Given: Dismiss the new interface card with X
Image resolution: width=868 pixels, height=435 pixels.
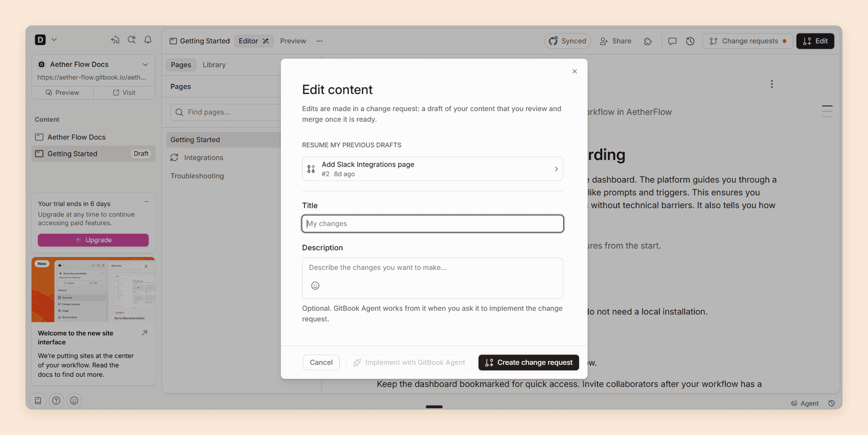Looking at the screenshot, I should [x=146, y=266].
